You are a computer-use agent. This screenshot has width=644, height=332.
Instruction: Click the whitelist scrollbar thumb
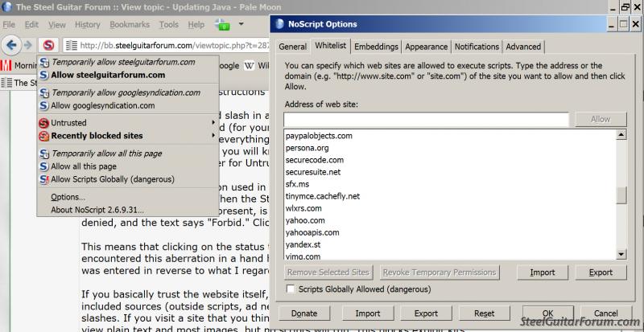[x=621, y=195]
